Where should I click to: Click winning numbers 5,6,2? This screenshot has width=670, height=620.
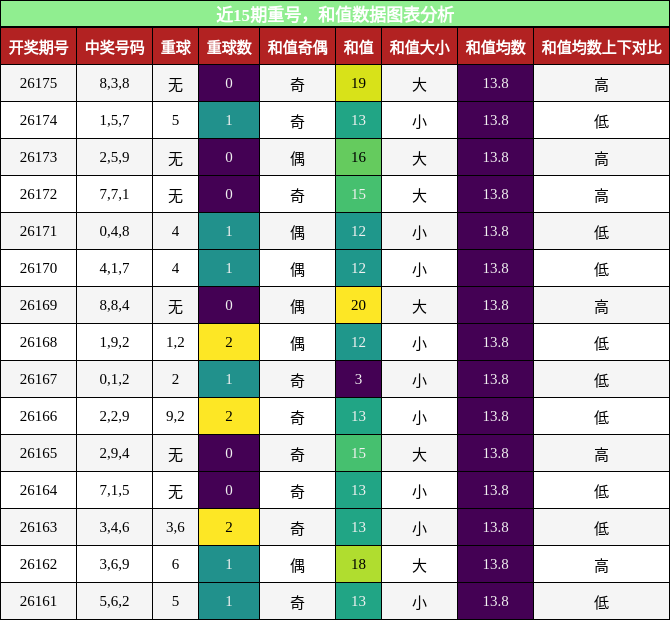tap(115, 601)
